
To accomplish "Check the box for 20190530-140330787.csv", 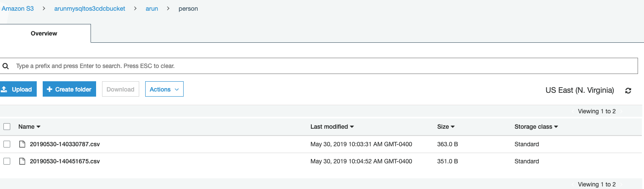I will 7,144.
